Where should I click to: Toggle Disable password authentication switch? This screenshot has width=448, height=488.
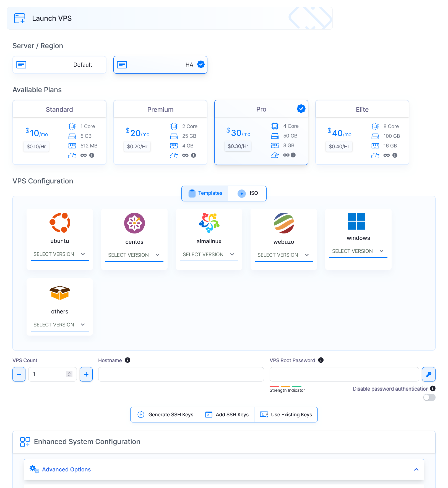tap(429, 398)
